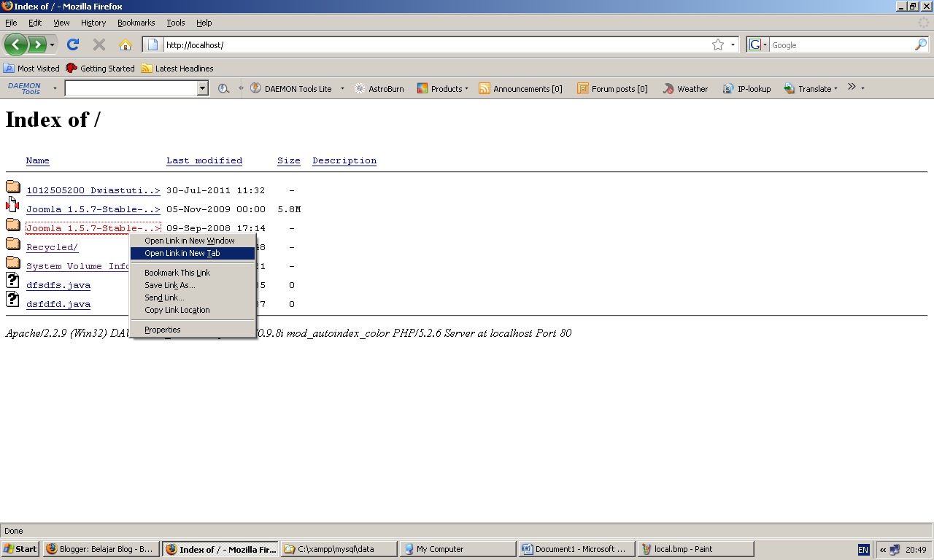The image size is (934, 560).
Task: Reload the page with the Reload icon
Action: tap(73, 44)
